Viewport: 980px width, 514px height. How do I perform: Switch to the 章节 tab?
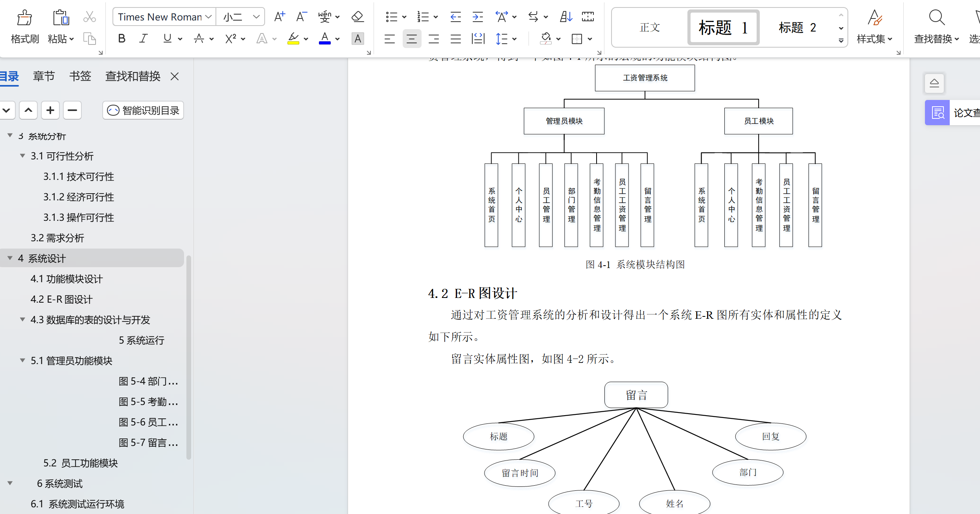[44, 76]
